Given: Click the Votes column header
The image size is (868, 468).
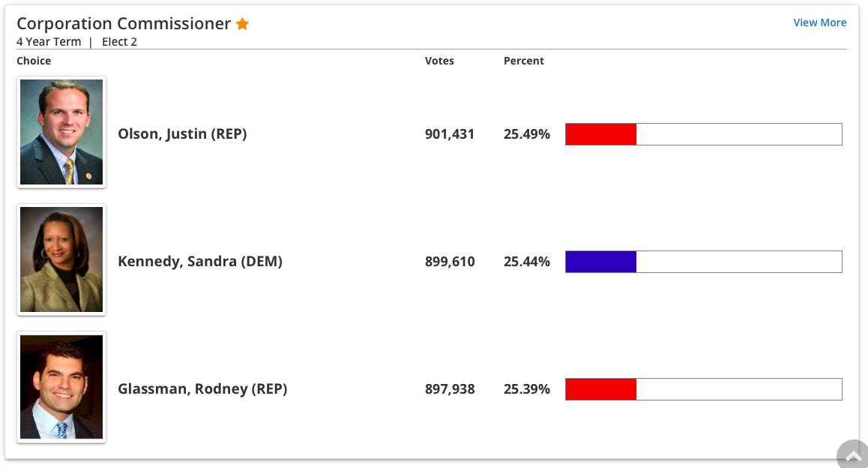Looking at the screenshot, I should [439, 61].
